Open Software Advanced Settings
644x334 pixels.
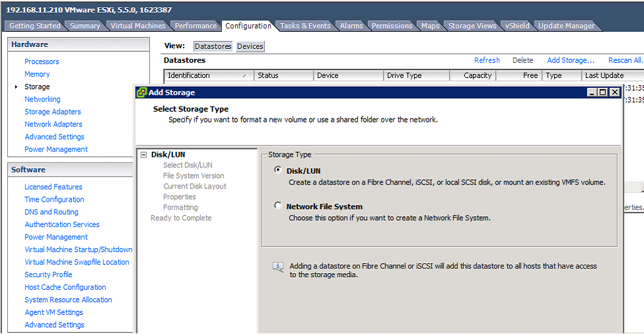coord(54,325)
